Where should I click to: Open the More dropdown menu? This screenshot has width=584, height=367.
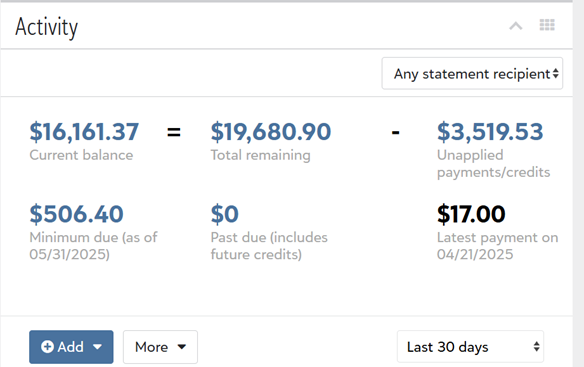point(160,347)
